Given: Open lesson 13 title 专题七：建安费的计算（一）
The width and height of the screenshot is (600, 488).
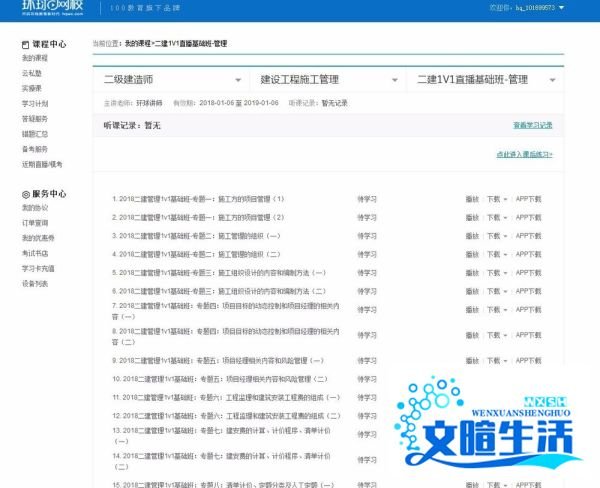Looking at the screenshot, I should coord(221,436).
